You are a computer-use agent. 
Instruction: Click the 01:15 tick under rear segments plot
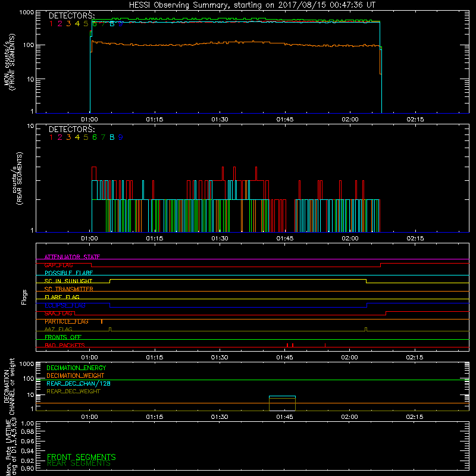pos(155,239)
